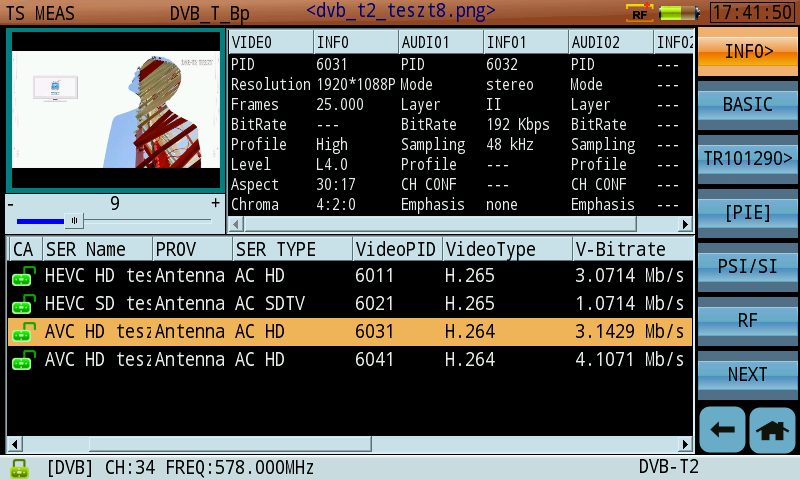Open the home screen icon
This screenshot has width=800, height=480.
(x=772, y=429)
